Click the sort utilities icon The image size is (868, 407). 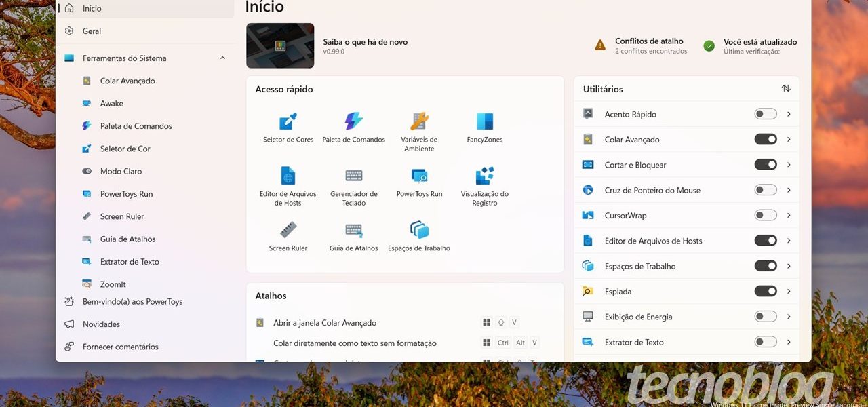[x=786, y=89]
